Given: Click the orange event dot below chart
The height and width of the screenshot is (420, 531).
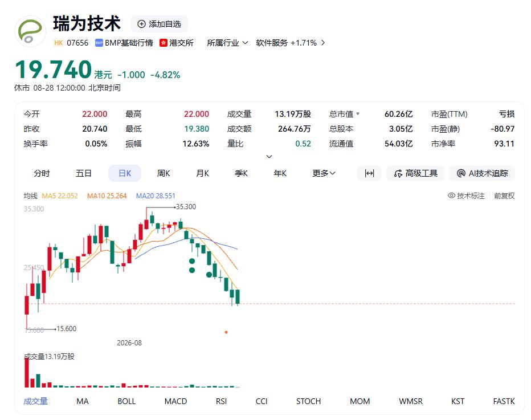Looking at the screenshot, I should coord(226,332).
